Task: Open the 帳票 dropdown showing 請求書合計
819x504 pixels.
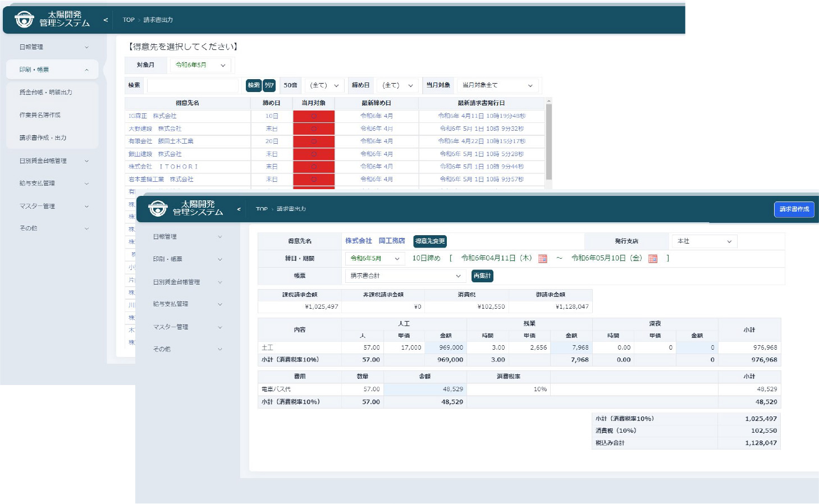Action: [405, 276]
